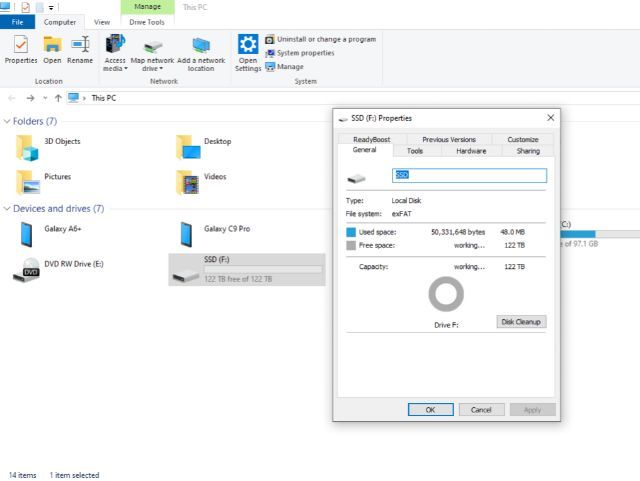This screenshot has width=640, height=481.
Task: Open the recent locations dropdown arrow
Action: coord(45,98)
